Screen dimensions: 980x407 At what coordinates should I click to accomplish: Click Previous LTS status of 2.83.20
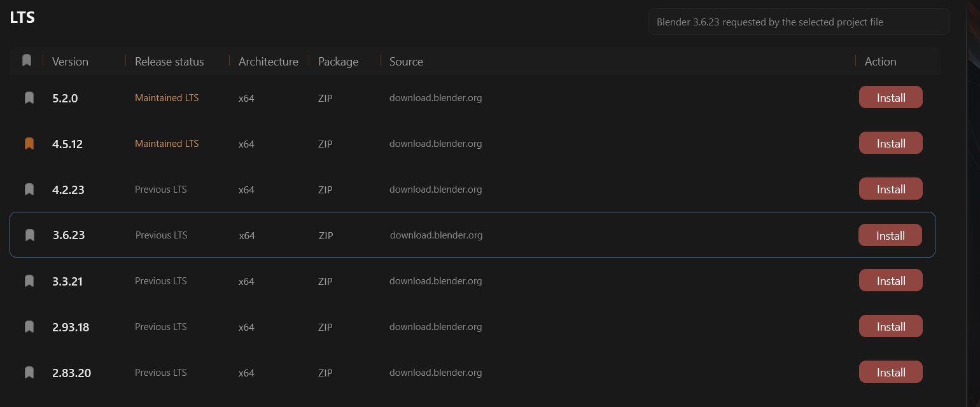click(161, 373)
